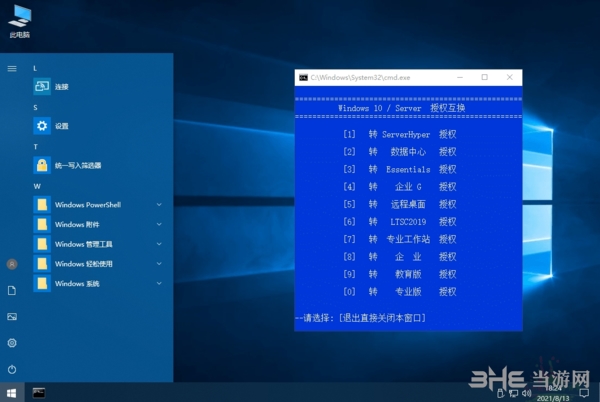Screen dimensions: 600x402
Task: Maximize the cmd.exe window
Action: click(x=484, y=77)
